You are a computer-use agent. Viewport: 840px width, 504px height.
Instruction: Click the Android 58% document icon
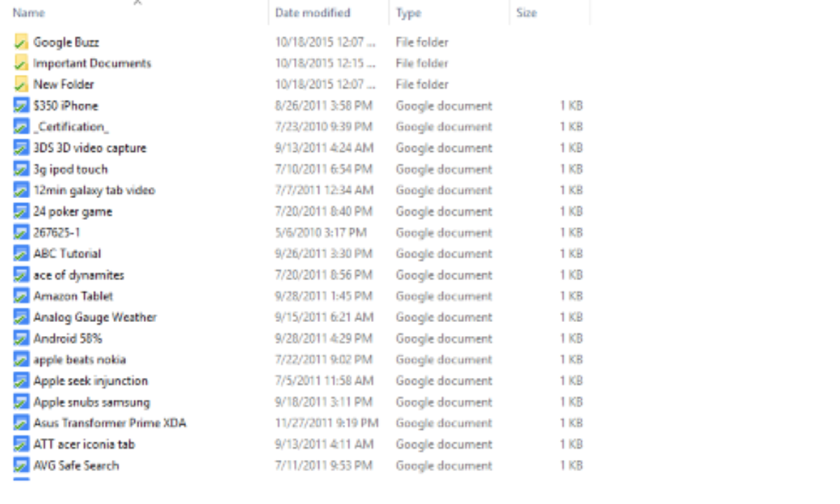(21, 339)
